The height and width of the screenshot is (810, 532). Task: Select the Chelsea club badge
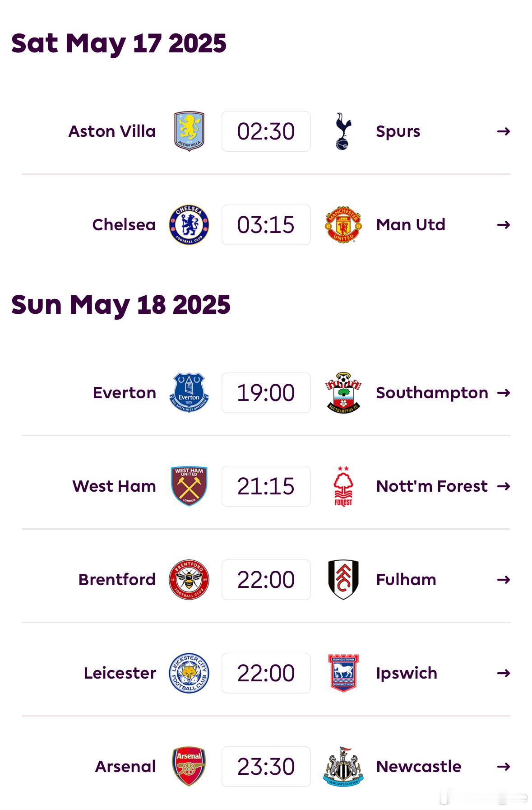point(189,225)
